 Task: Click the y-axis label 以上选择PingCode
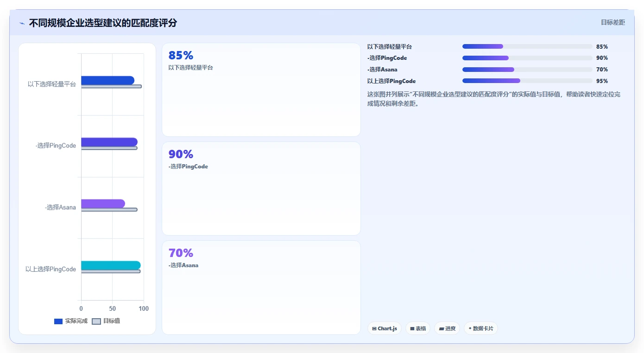tap(51, 269)
